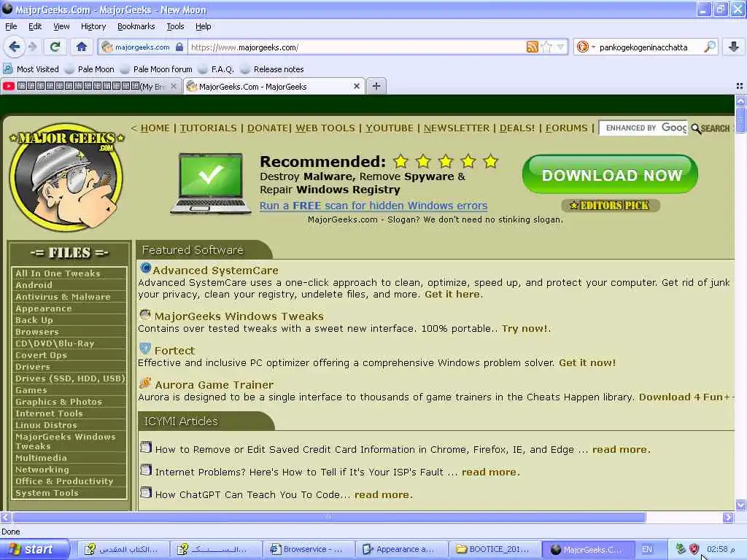This screenshot has width=747, height=560.
Task: Open the File menu
Action: (11, 26)
